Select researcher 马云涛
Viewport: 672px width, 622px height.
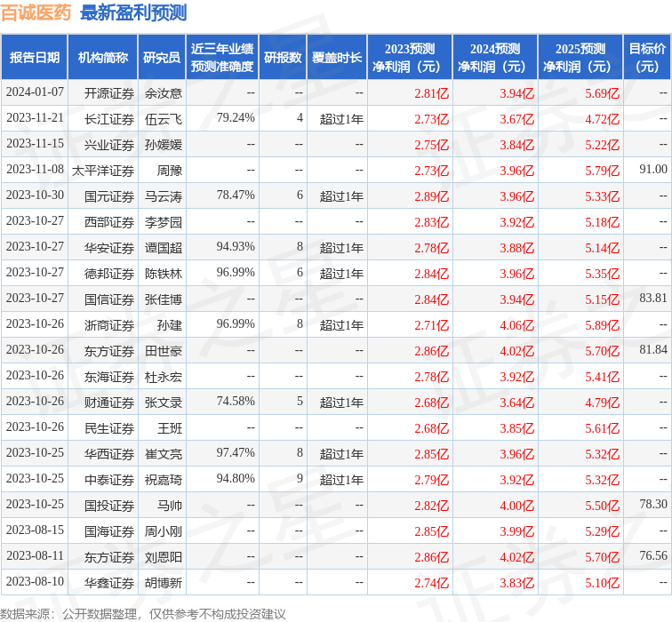click(164, 196)
